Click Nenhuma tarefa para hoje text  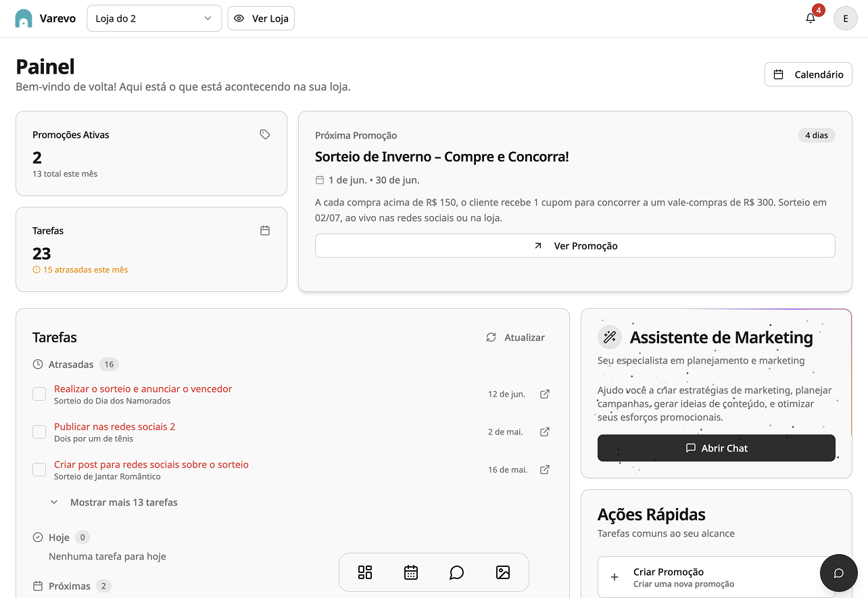107,556
